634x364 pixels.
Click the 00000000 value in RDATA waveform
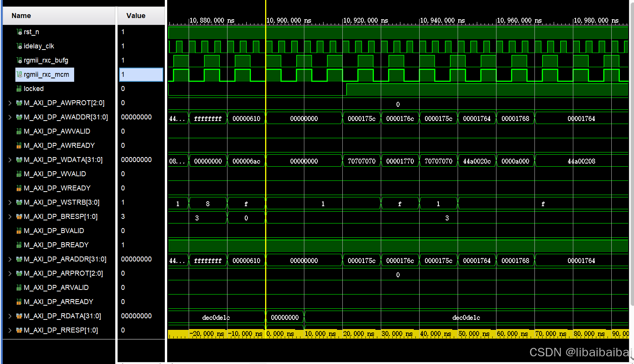point(285,318)
